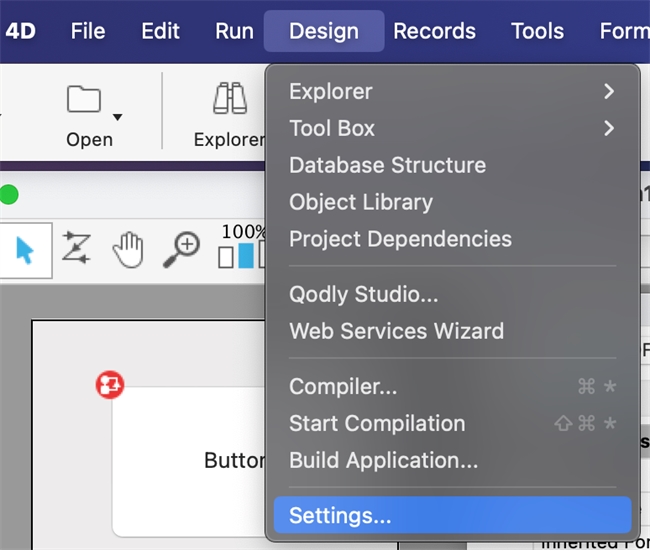Click the entry order tool icon
Screen dimensions: 650x551
(76, 248)
